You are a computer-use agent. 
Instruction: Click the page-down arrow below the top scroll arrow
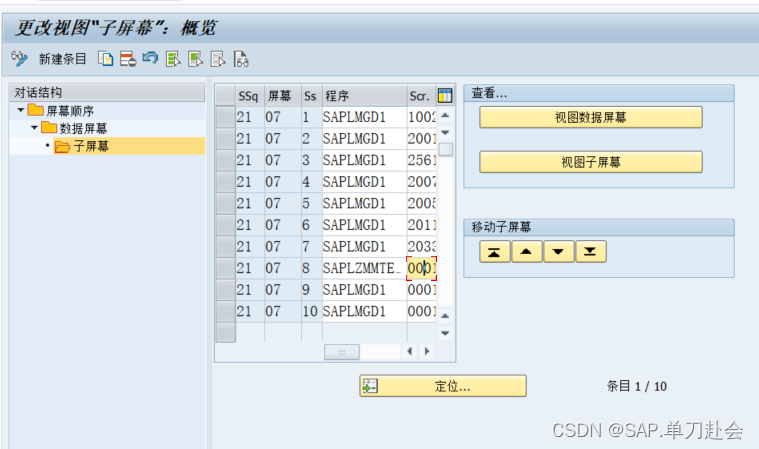(445, 132)
